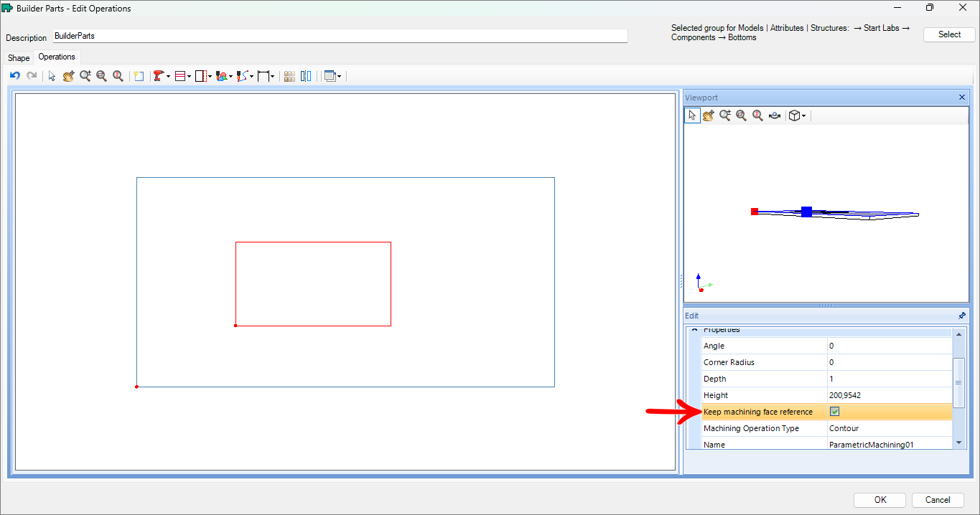The image size is (980, 515).
Task: Click the Cancel button
Action: tap(938, 500)
